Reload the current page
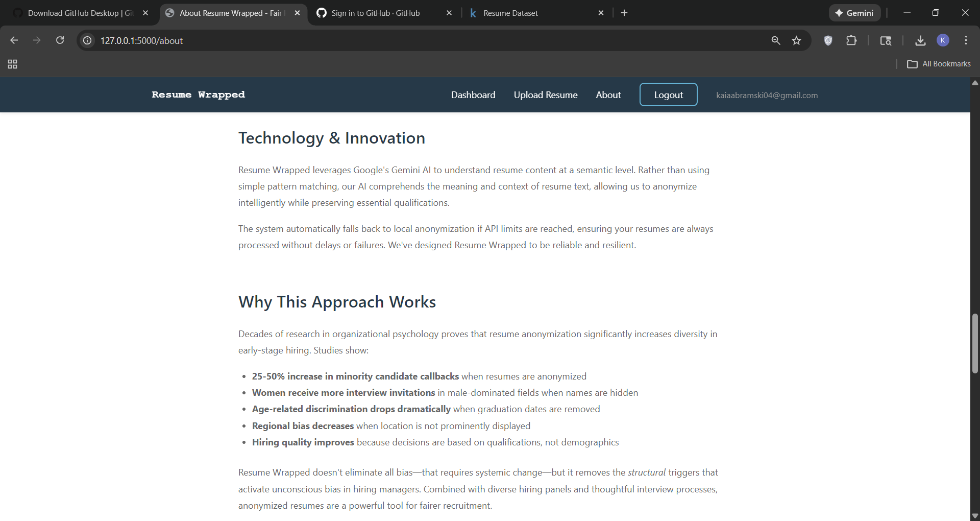Image resolution: width=980 pixels, height=521 pixels. click(60, 40)
